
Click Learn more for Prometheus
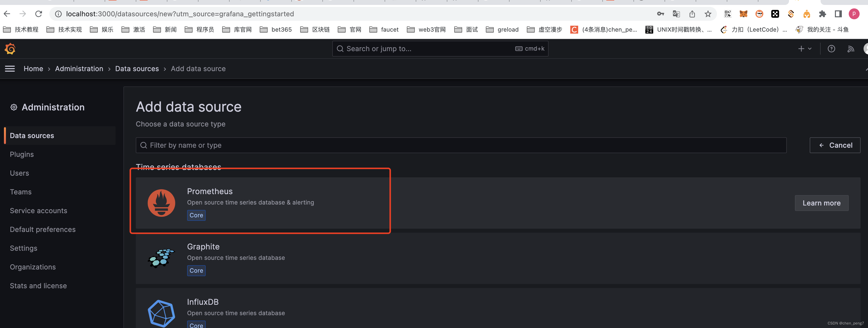click(822, 203)
